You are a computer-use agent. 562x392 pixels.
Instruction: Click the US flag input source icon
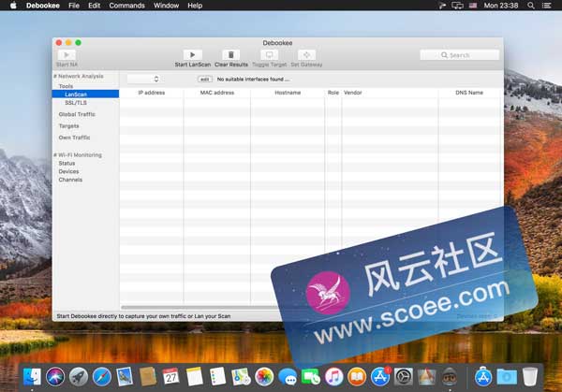coord(473,6)
